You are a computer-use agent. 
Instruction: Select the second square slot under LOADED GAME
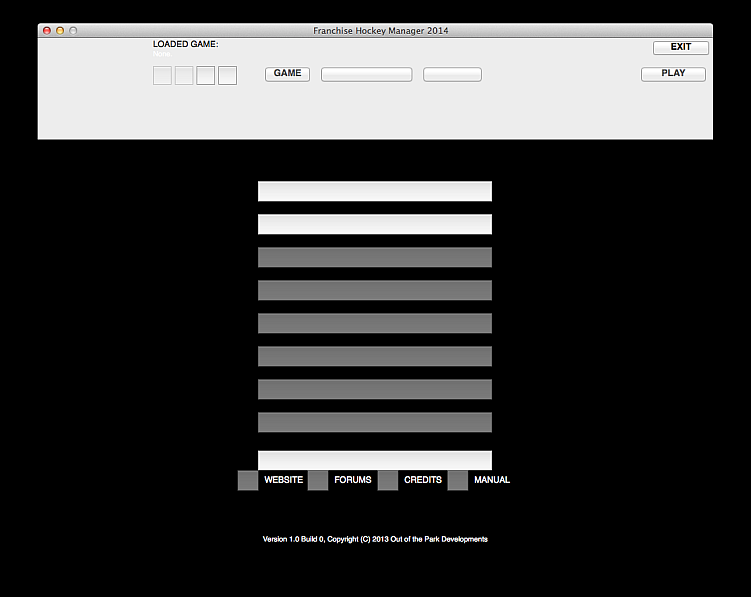184,75
